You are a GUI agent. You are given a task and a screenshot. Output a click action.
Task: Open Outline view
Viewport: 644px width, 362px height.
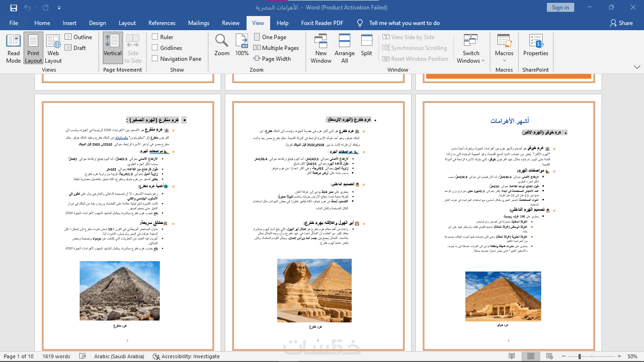pos(78,37)
